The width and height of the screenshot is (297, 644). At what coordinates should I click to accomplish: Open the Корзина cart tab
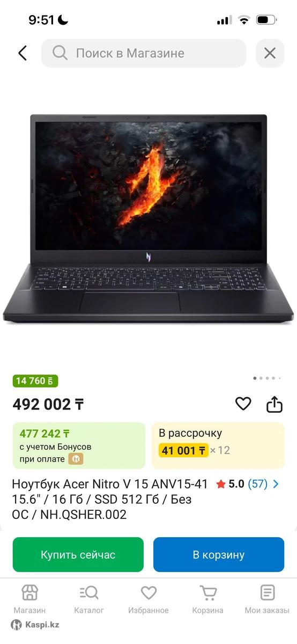click(208, 599)
